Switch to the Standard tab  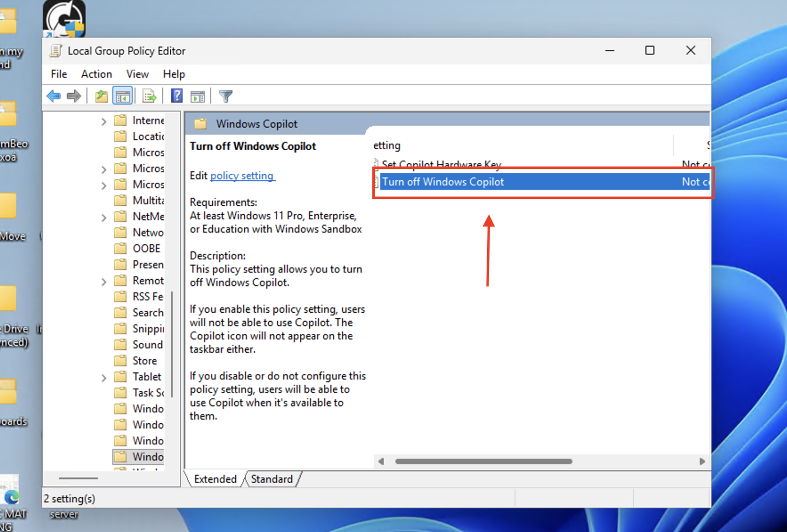pos(271,479)
